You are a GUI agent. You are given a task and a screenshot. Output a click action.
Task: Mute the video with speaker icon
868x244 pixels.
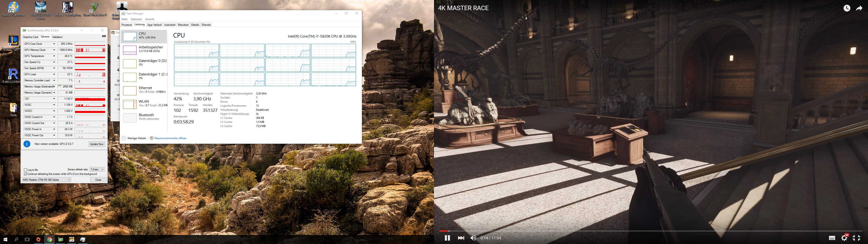point(473,238)
